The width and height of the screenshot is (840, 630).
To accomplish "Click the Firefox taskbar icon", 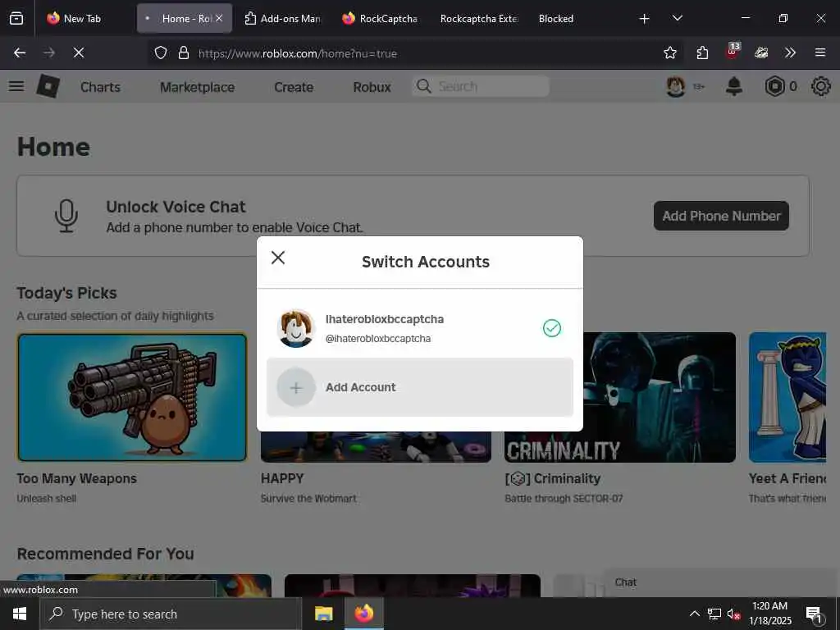I will click(x=363, y=614).
